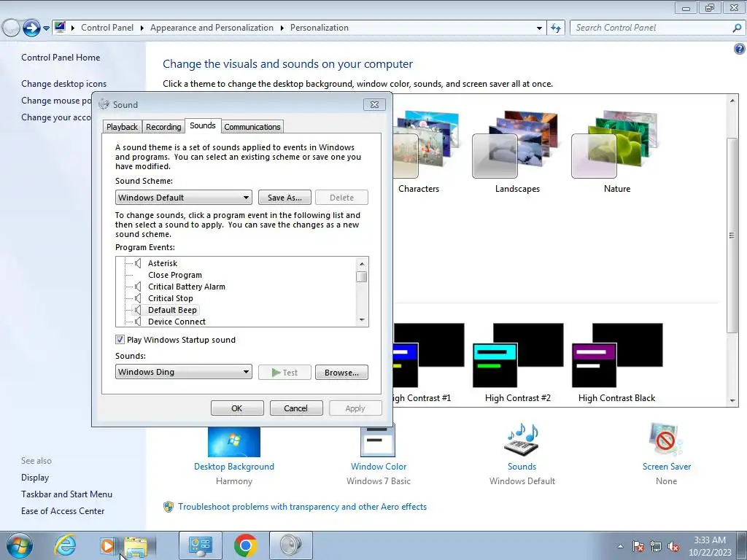Viewport: 747px width, 560px height.
Task: Click the speaker icon beside Critical Stop
Action: [x=138, y=298]
